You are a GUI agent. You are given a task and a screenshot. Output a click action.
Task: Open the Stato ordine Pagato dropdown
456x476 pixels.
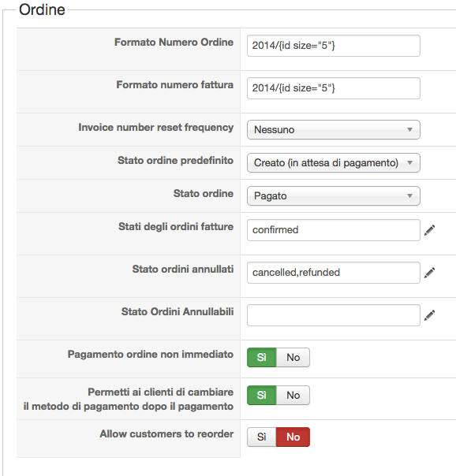(x=334, y=195)
